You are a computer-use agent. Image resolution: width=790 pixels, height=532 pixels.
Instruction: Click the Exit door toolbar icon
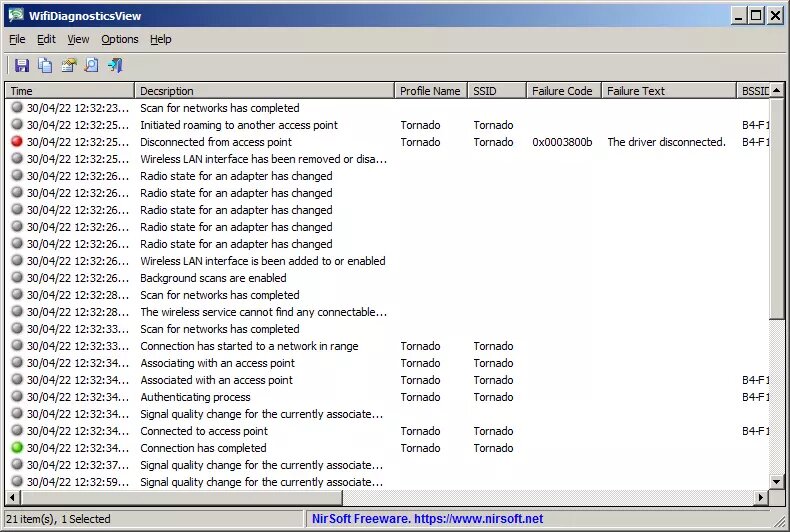pos(115,66)
